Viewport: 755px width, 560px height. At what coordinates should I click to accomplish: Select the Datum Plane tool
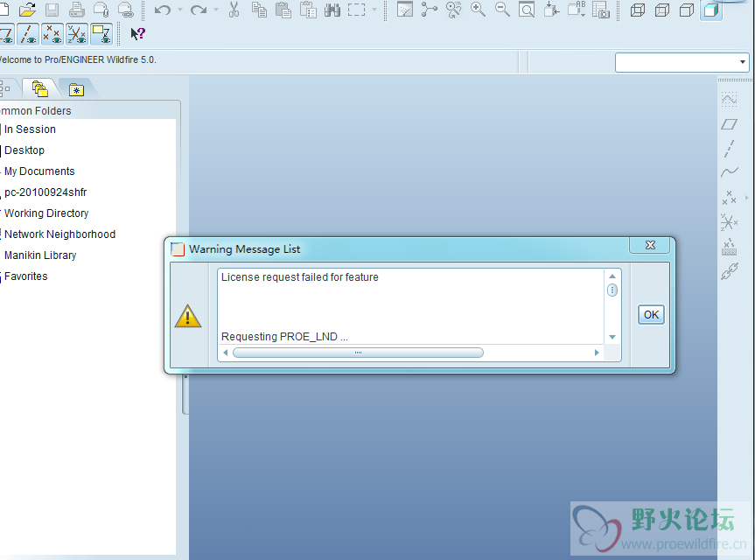(x=729, y=124)
